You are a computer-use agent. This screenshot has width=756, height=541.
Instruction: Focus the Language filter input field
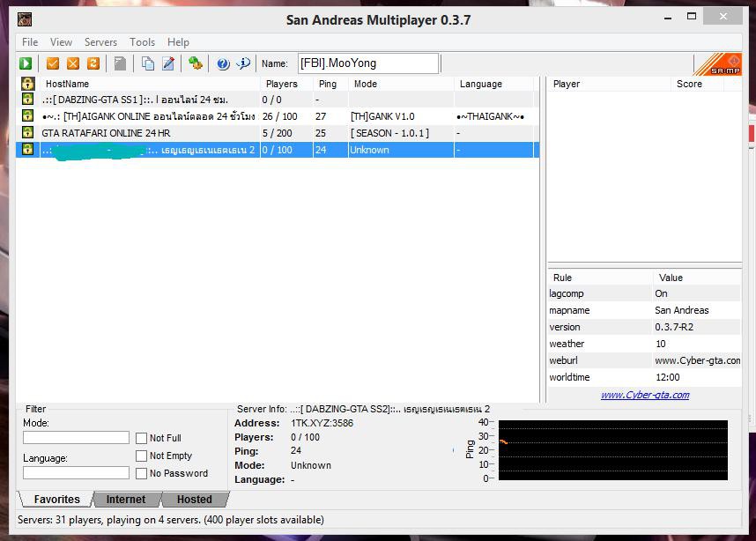tap(76, 473)
